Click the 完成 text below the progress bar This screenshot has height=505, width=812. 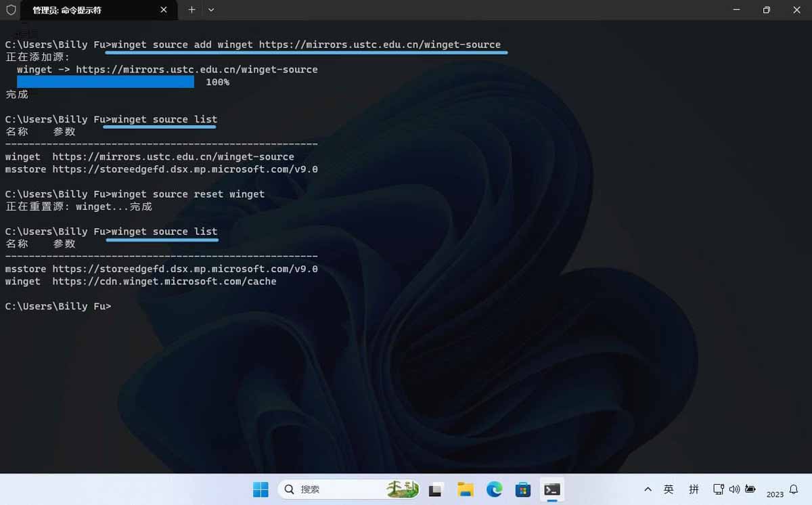pos(17,95)
